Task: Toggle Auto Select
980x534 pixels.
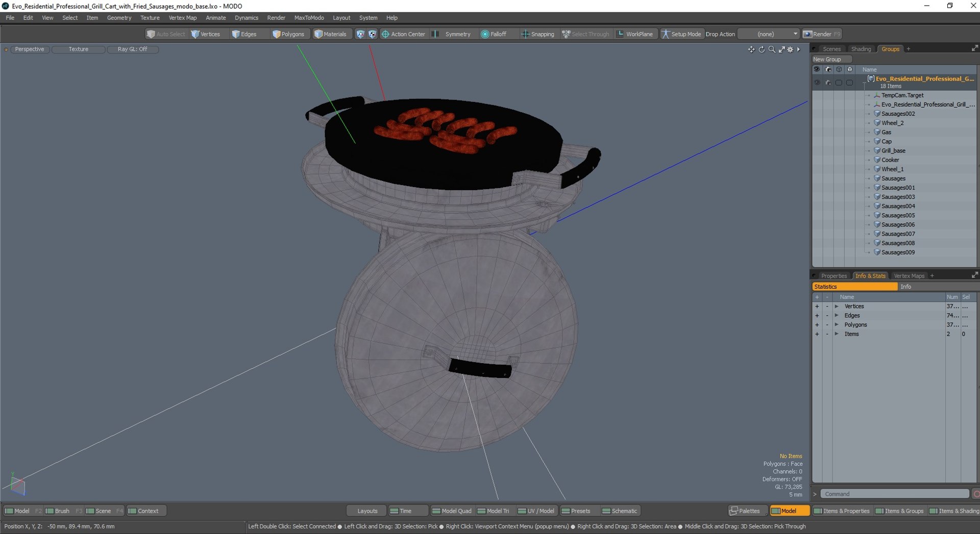Action: click(166, 34)
